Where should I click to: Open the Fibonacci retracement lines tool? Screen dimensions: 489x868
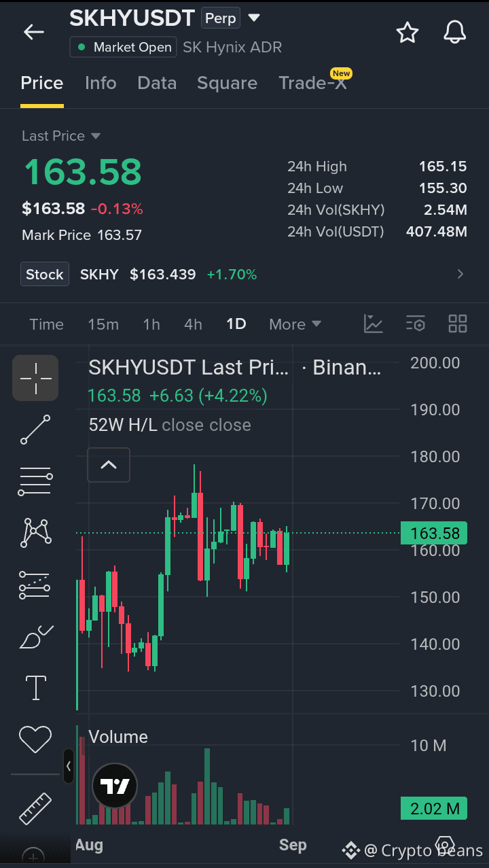pos(35,481)
